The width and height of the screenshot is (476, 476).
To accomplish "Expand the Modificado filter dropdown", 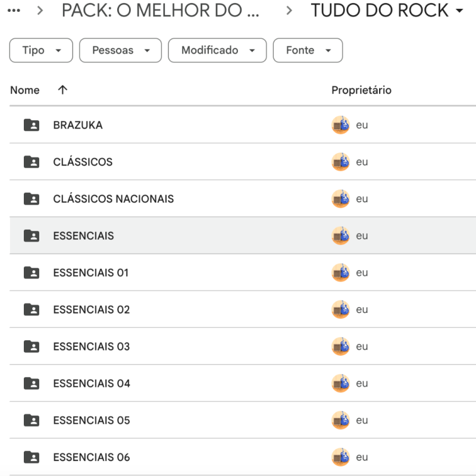I will [217, 51].
